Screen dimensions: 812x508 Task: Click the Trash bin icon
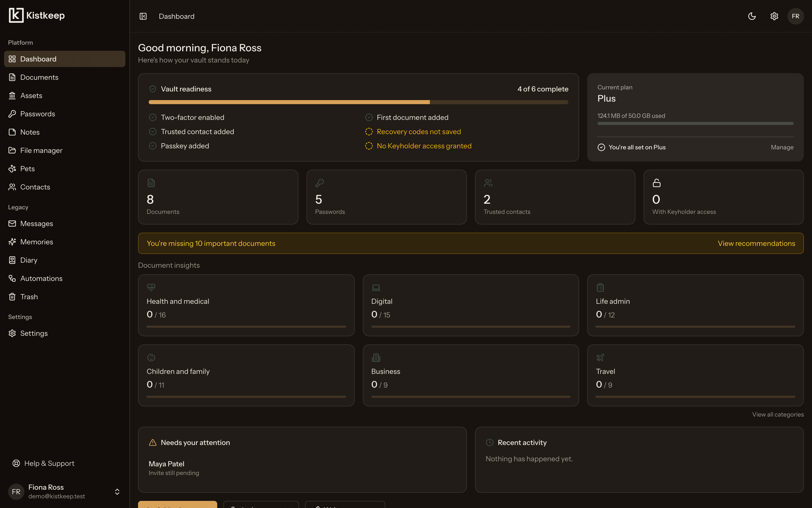click(12, 297)
